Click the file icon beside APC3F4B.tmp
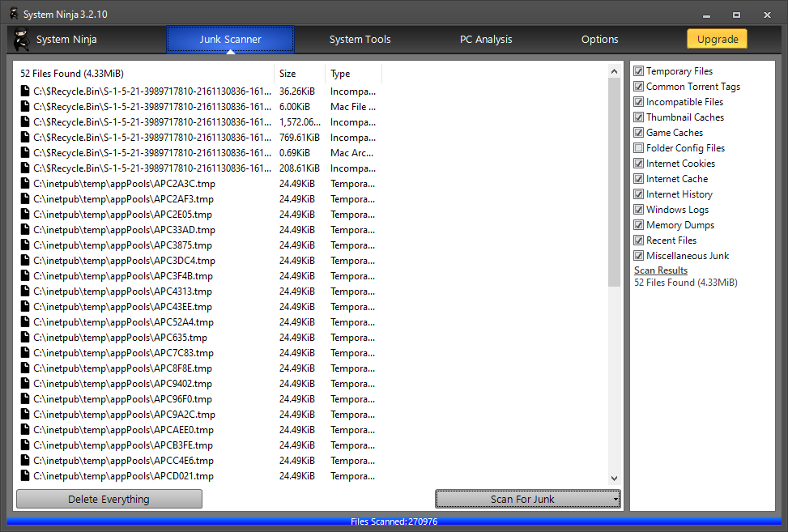The image size is (788, 532). [x=24, y=276]
